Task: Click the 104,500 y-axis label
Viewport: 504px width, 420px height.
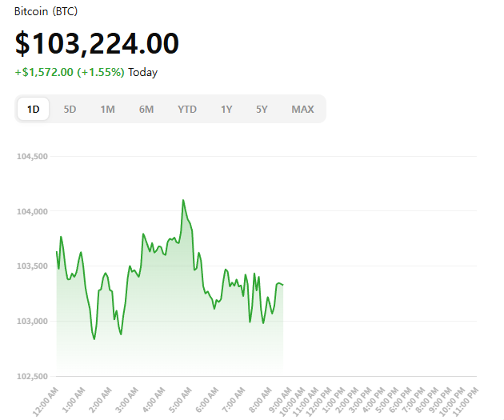Action: [32, 156]
